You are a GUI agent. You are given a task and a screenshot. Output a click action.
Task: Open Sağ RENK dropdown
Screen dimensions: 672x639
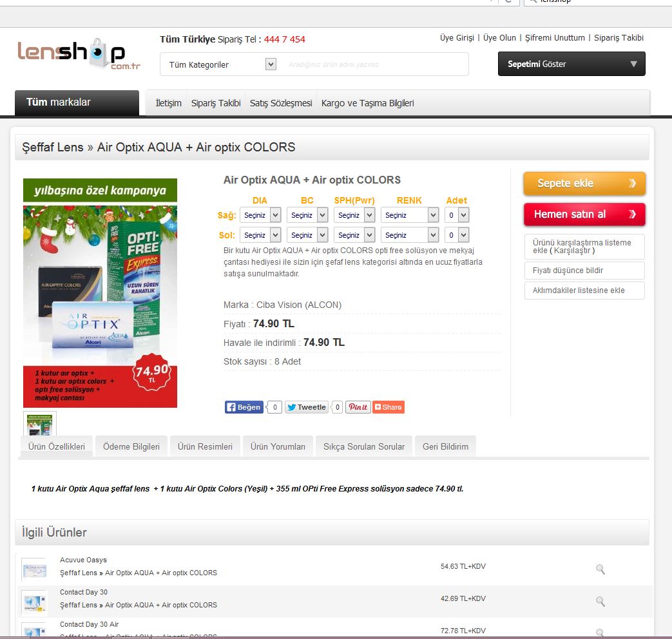coord(410,215)
